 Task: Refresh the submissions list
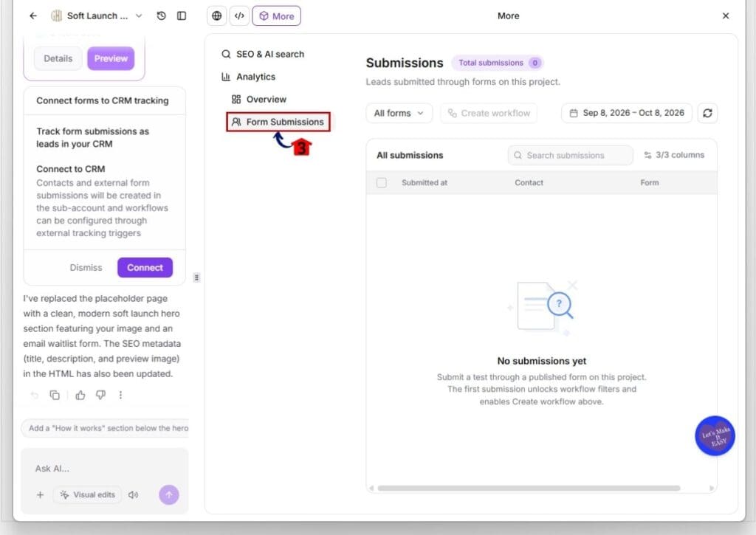(x=707, y=113)
